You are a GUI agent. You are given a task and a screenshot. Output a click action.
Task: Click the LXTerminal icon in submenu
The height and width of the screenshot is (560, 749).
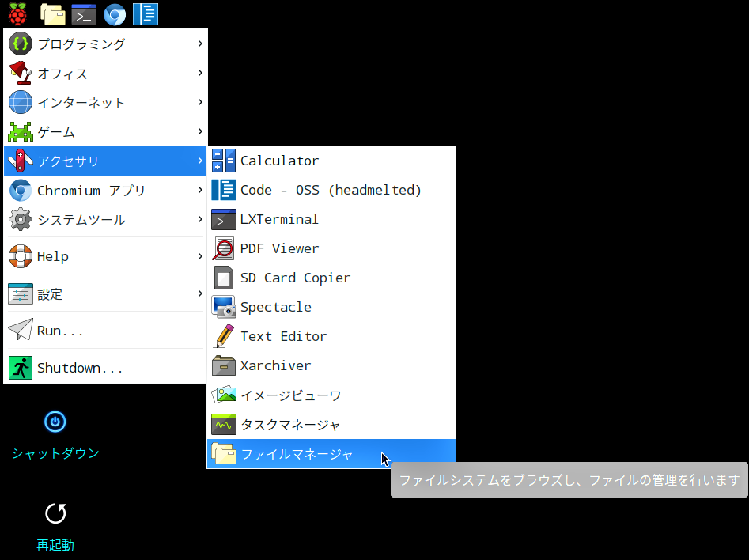point(224,219)
